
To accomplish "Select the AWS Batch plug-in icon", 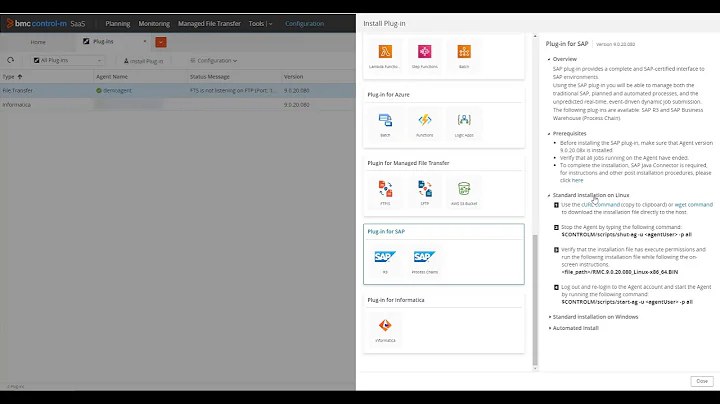I will click(x=464, y=52).
